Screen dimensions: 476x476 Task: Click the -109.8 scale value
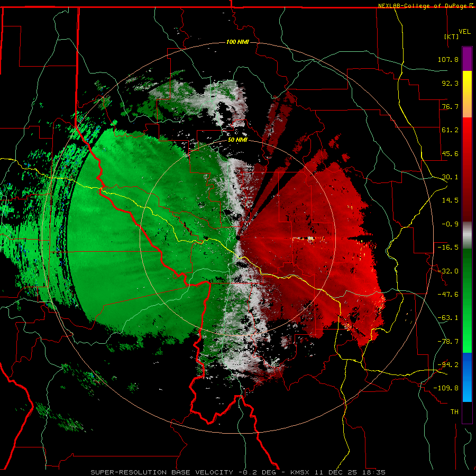tap(446, 388)
